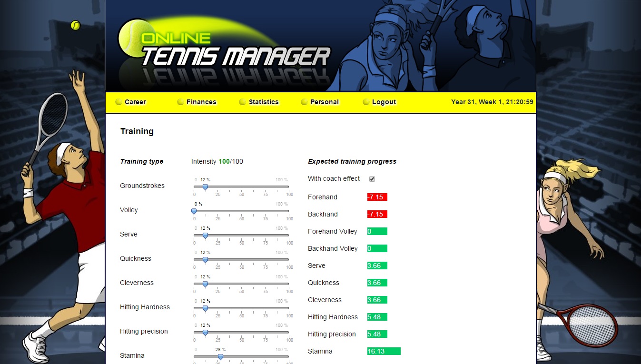
Task: Click the yellow ball beside Personal
Action: point(304,102)
